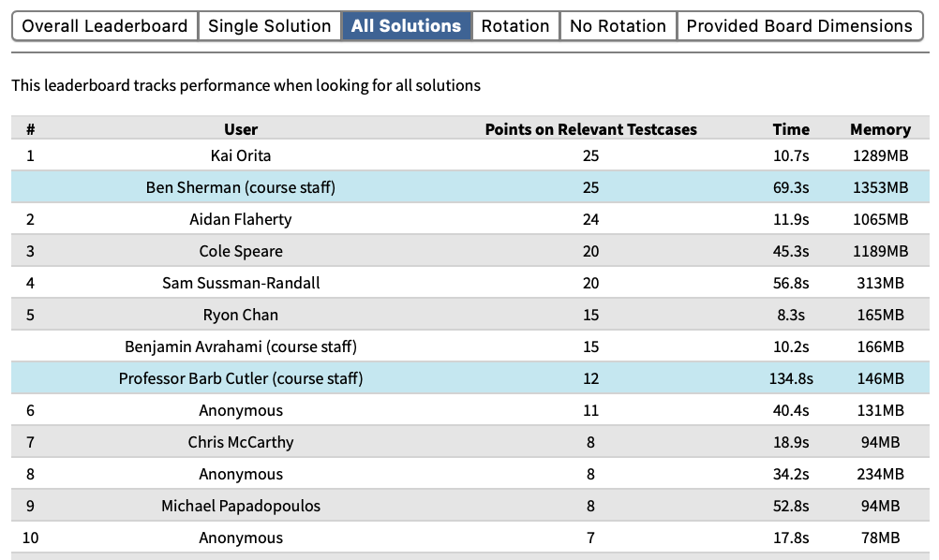Switch to the No Rotation tab

coord(618,26)
